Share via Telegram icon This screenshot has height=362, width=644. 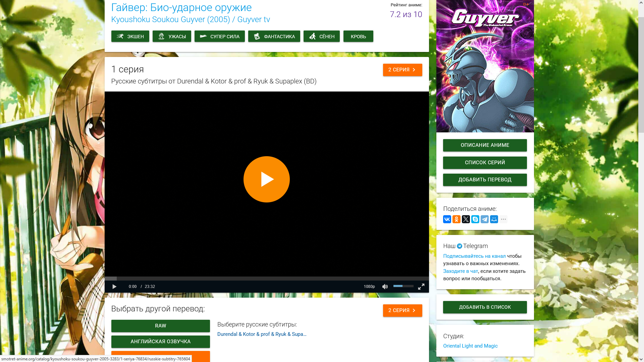coord(485,219)
